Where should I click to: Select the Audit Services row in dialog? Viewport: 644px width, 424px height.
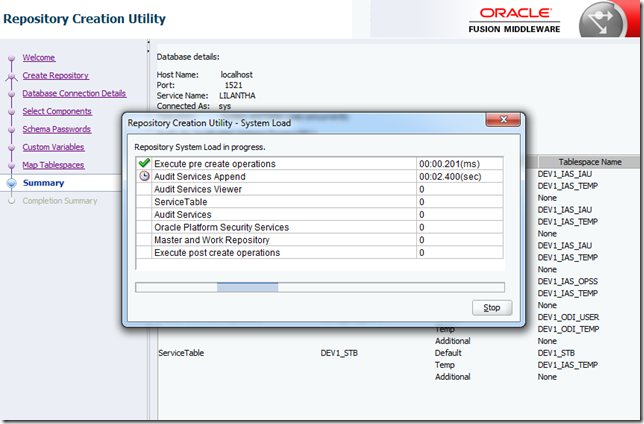click(320, 214)
